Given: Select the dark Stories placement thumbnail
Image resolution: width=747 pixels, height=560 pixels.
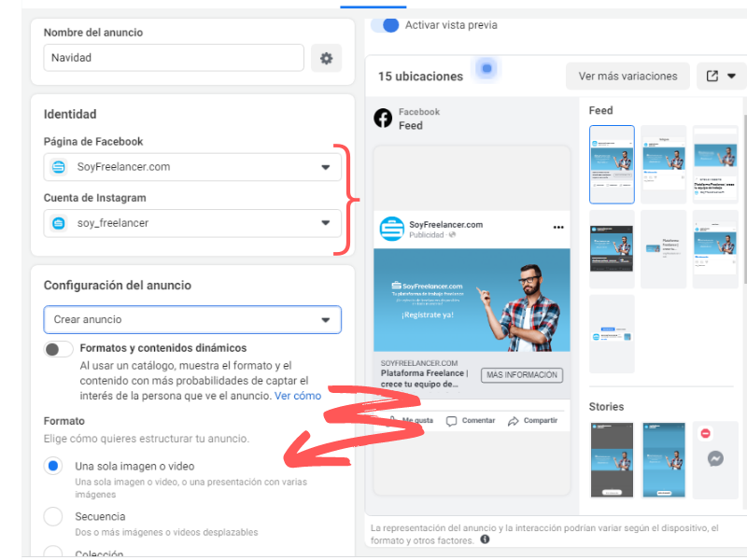Looking at the screenshot, I should 612,460.
